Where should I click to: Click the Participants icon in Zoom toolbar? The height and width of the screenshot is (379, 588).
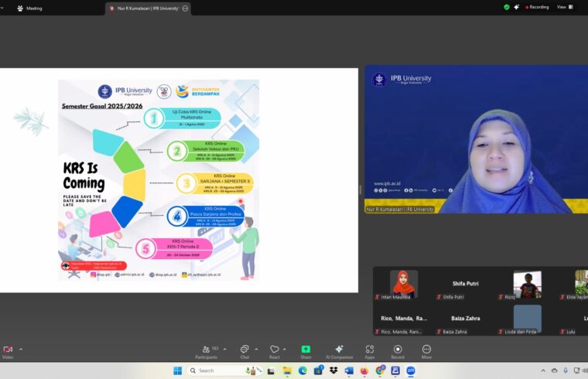click(205, 350)
